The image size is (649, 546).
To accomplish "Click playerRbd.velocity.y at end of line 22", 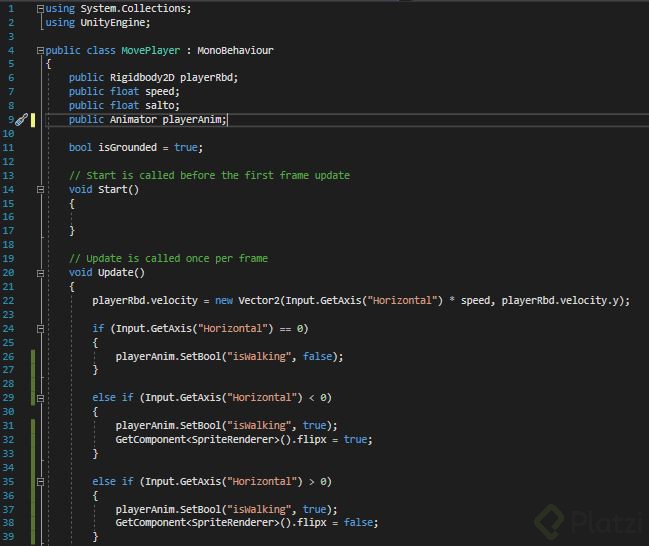I will click(560, 300).
